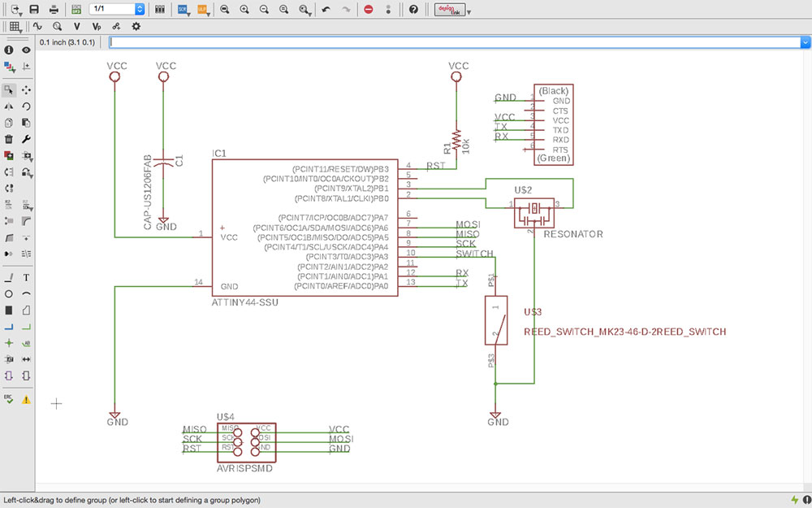Expand the grid settings dropdown
Screen dimensions: 812x508
15,27
